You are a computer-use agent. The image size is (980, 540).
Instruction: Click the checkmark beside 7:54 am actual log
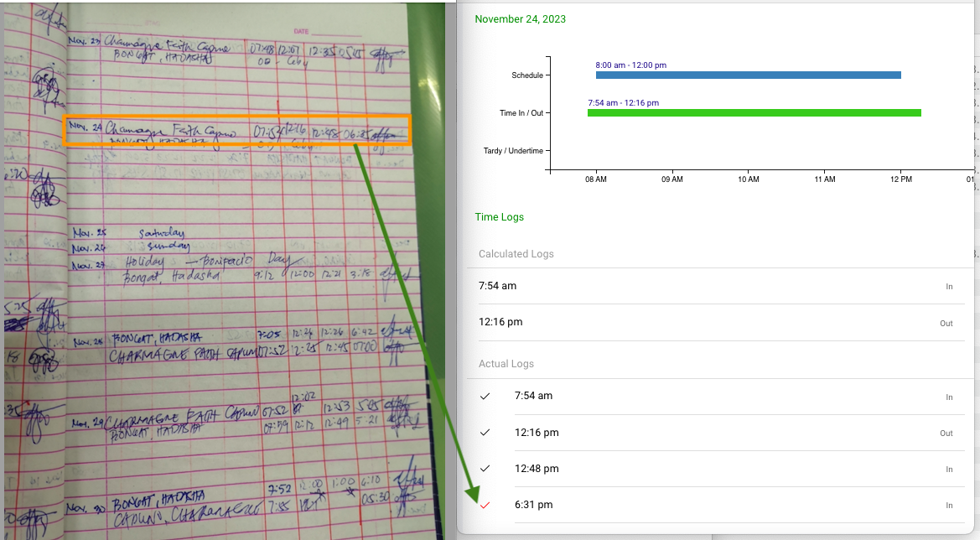(x=485, y=397)
